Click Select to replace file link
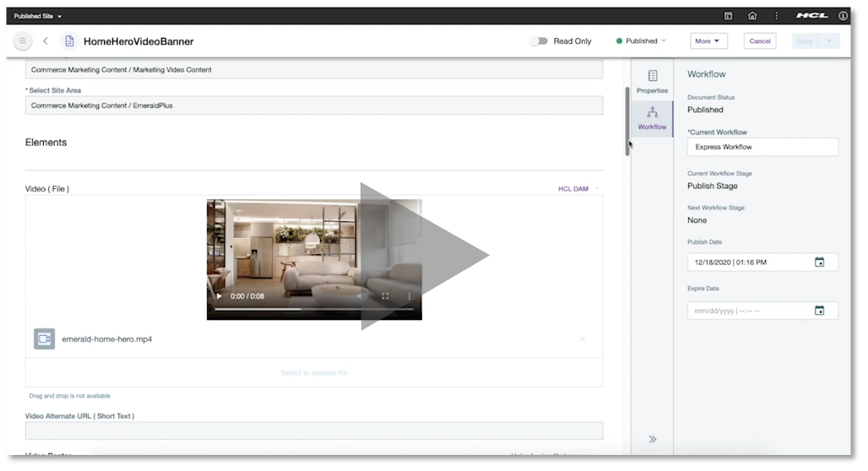This screenshot has width=868, height=471. click(x=314, y=372)
